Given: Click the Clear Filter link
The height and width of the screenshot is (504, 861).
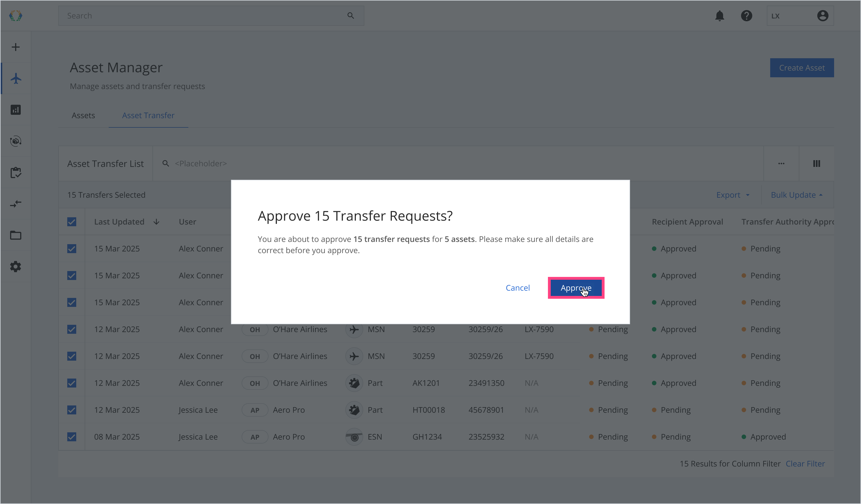Looking at the screenshot, I should coord(805,464).
